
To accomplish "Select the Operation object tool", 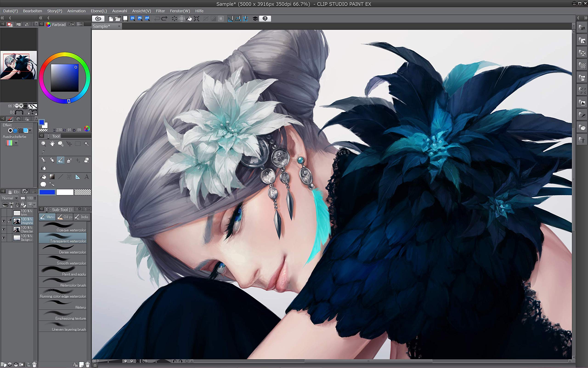I will point(60,144).
